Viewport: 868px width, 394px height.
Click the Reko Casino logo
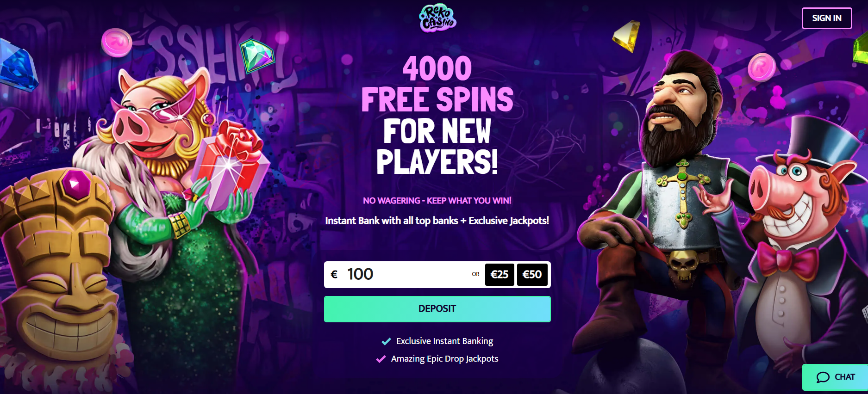pyautogui.click(x=437, y=18)
